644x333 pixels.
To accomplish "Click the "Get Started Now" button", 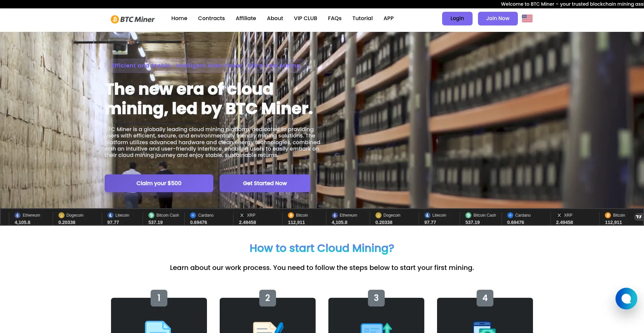I will pyautogui.click(x=265, y=183).
